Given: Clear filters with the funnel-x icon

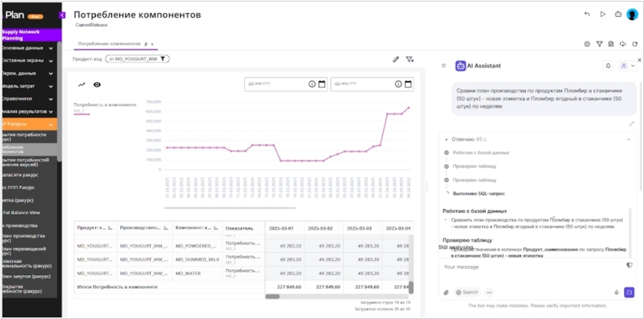Looking at the screenshot, I should point(409,59).
